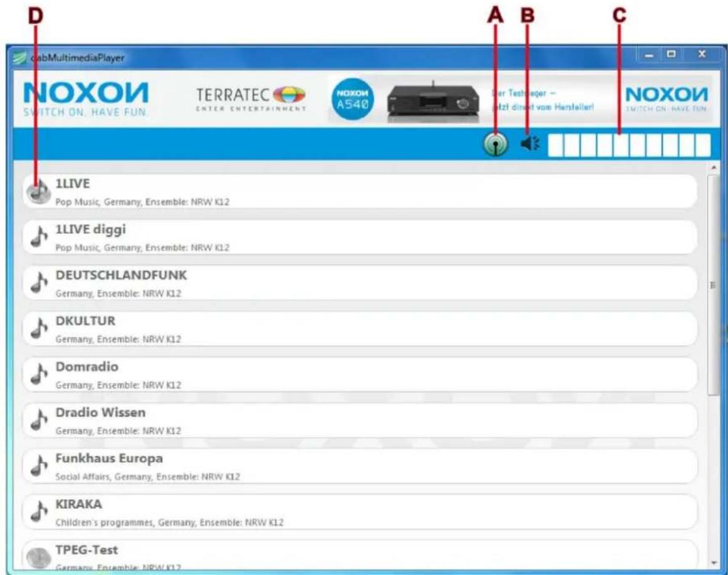Image resolution: width=728 pixels, height=575 pixels.
Task: Click the music note beside DKULTUR
Action: [39, 329]
